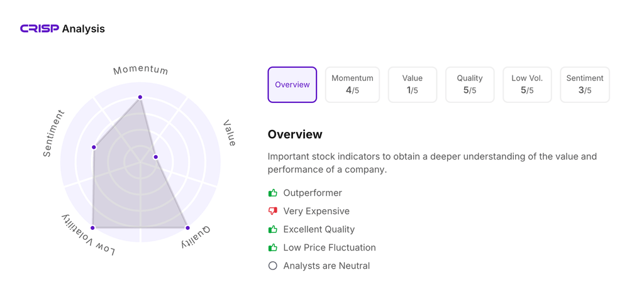
Task: Select the Overview tab
Action: (292, 85)
